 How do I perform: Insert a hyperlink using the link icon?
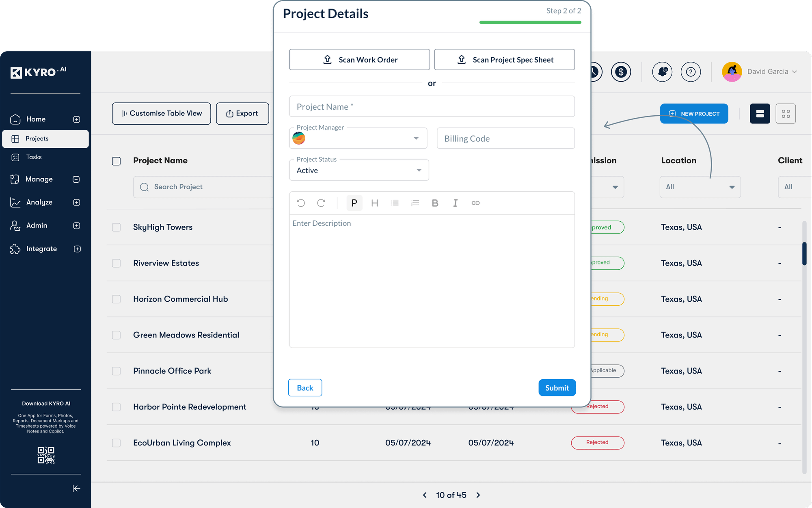[x=475, y=203]
